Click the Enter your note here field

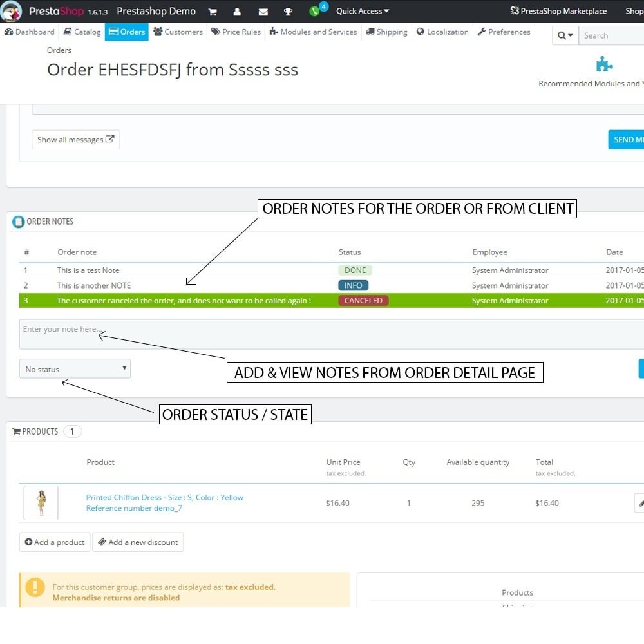pos(322,334)
